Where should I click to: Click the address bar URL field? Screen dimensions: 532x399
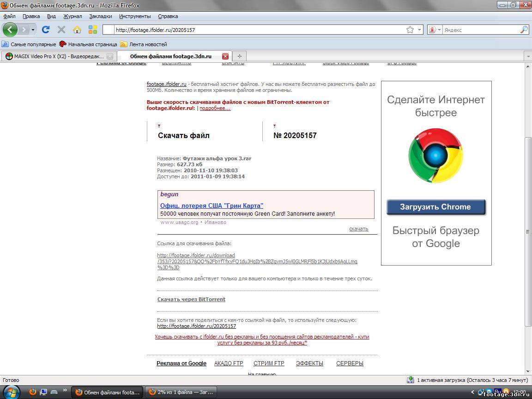[x=260, y=30]
